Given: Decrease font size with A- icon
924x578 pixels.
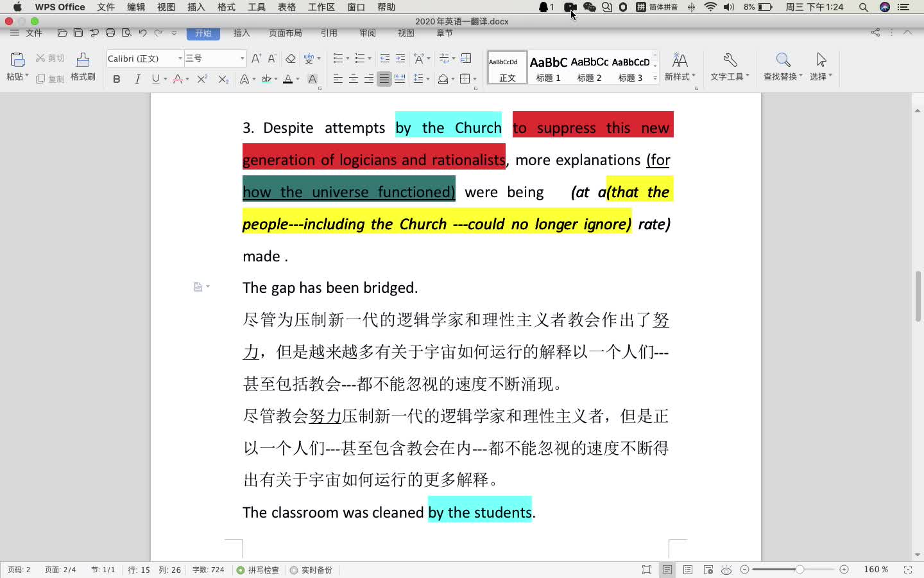Looking at the screenshot, I should pyautogui.click(x=272, y=58).
